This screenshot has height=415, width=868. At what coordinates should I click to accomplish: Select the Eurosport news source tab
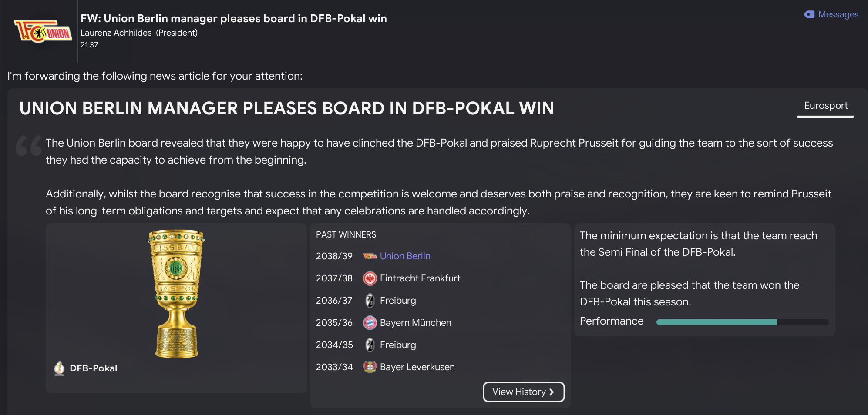[825, 106]
